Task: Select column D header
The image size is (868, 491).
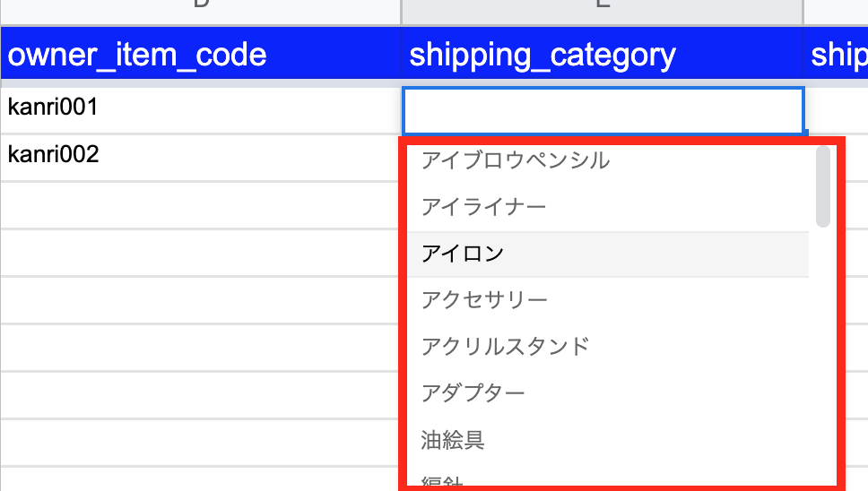Action: pyautogui.click(x=200, y=9)
